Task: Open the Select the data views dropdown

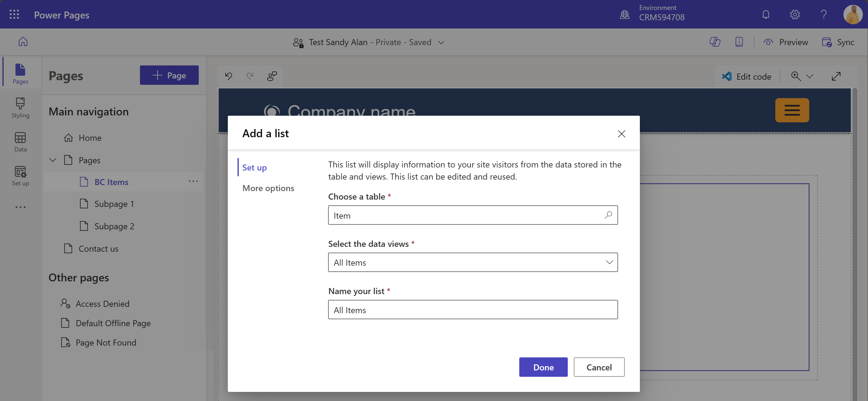Action: [x=473, y=262]
